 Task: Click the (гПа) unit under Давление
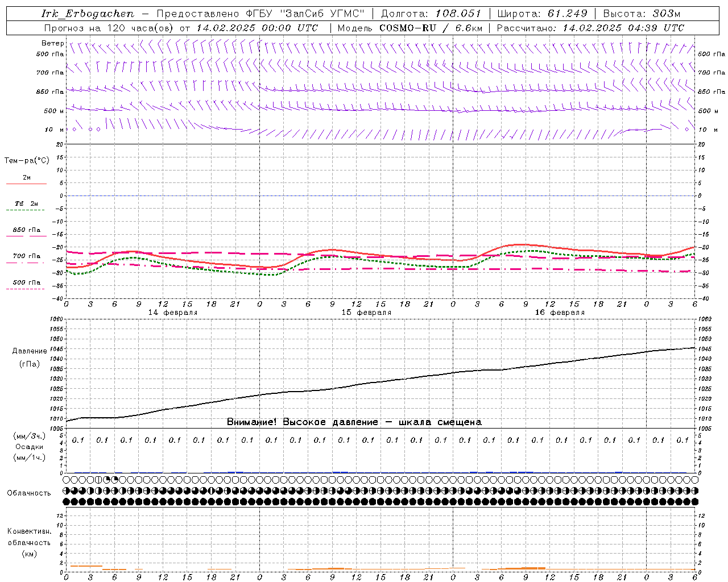[x=30, y=364]
